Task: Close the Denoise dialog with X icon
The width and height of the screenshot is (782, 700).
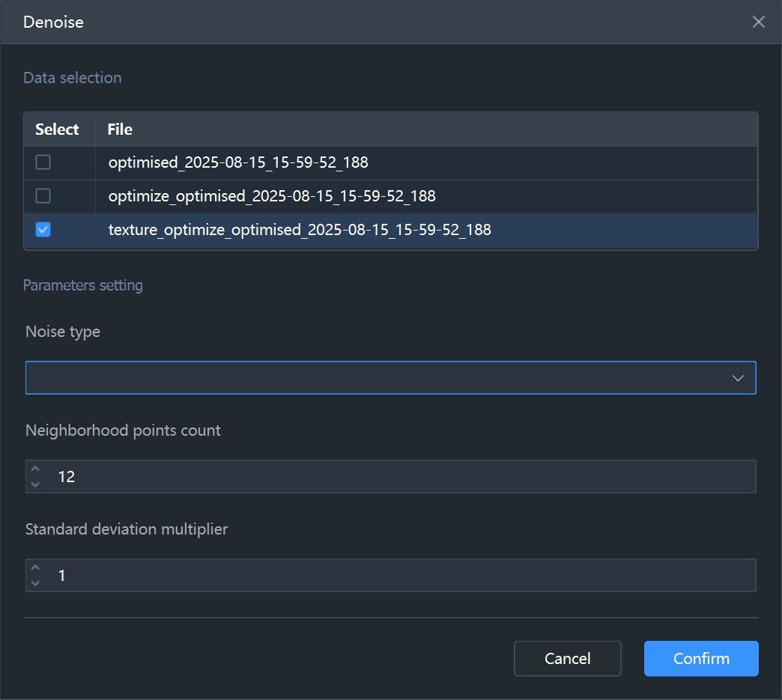Action: (758, 22)
